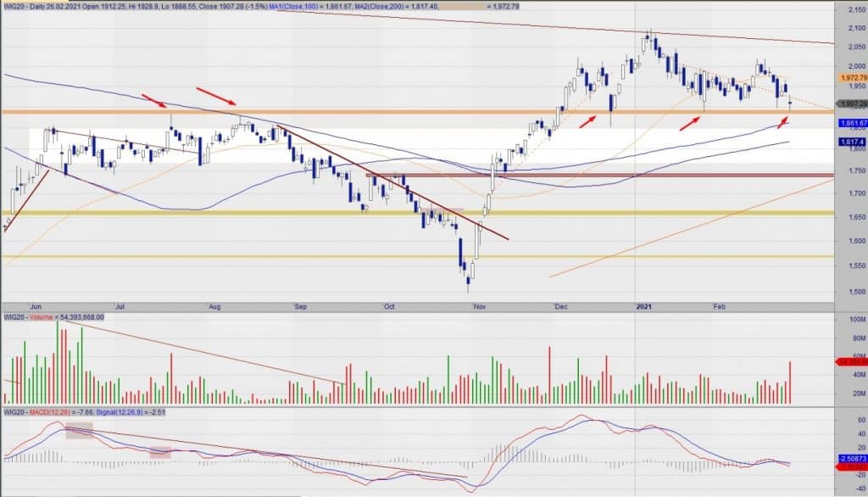Click the blue 1,817.4 MA2 value label
This screenshot has width=868, height=497.
point(851,142)
